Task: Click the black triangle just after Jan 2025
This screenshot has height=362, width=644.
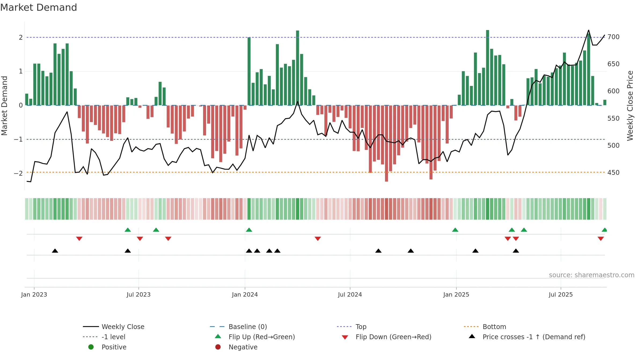Action: [475, 251]
